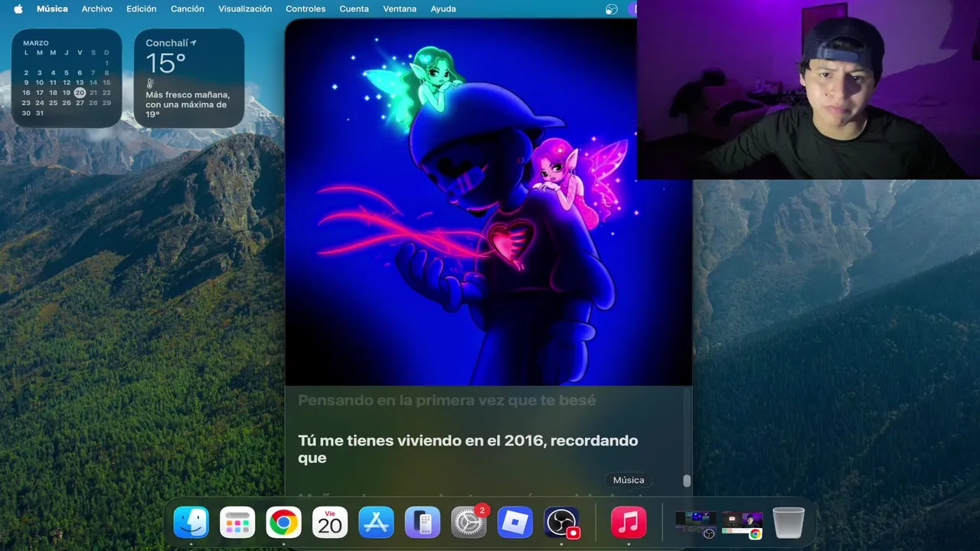This screenshot has height=551, width=980.
Task: Open the Edición menu
Action: 142,9
